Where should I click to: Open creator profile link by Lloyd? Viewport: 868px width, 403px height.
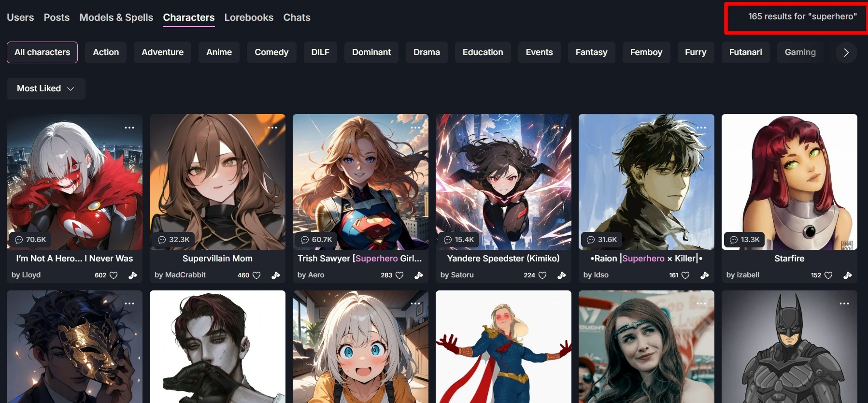pyautogui.click(x=26, y=275)
